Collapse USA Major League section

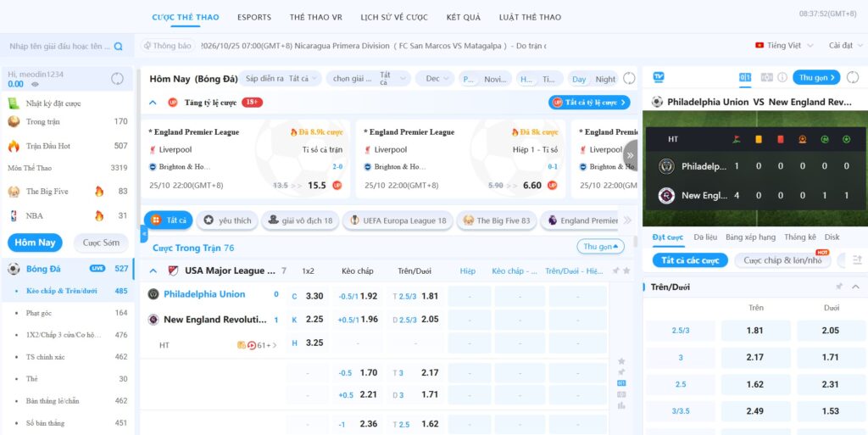[x=153, y=271]
